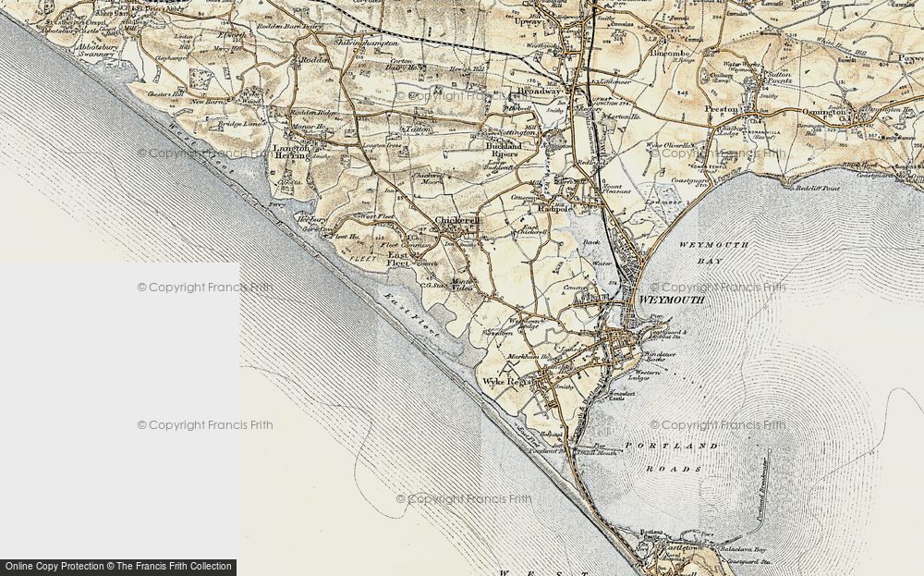Select the word ROADS in Portland harbour
The height and width of the screenshot is (576, 924).
click(x=675, y=470)
